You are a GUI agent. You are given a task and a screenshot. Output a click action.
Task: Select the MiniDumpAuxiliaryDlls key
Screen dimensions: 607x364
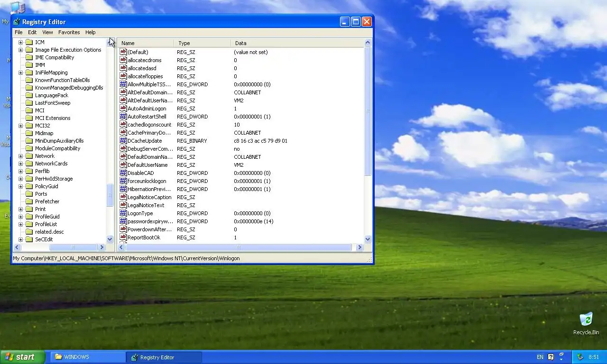[59, 141]
